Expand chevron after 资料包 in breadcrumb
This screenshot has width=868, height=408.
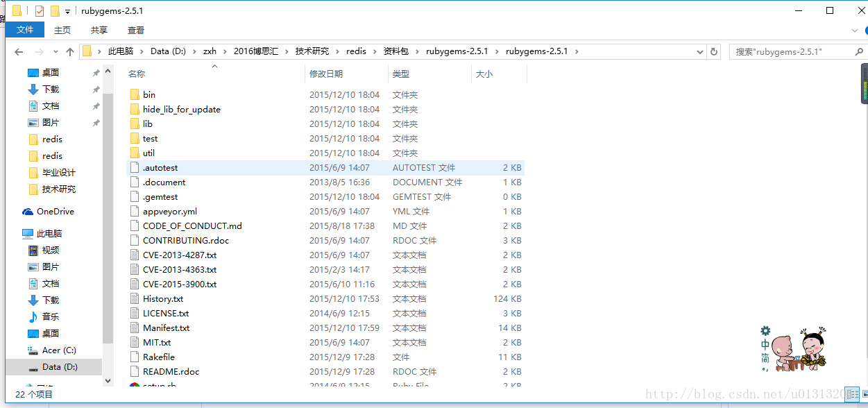pyautogui.click(x=418, y=51)
